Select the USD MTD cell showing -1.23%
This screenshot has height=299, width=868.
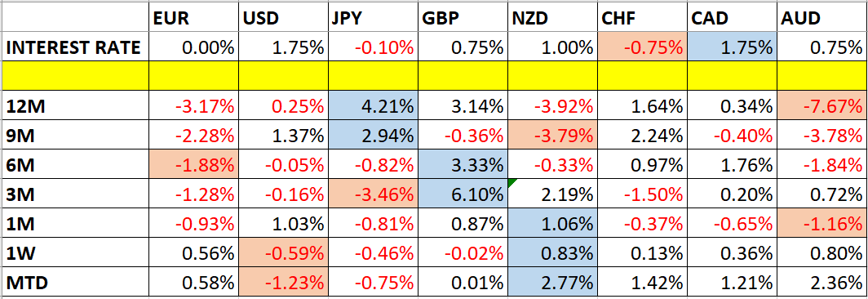pyautogui.click(x=283, y=283)
